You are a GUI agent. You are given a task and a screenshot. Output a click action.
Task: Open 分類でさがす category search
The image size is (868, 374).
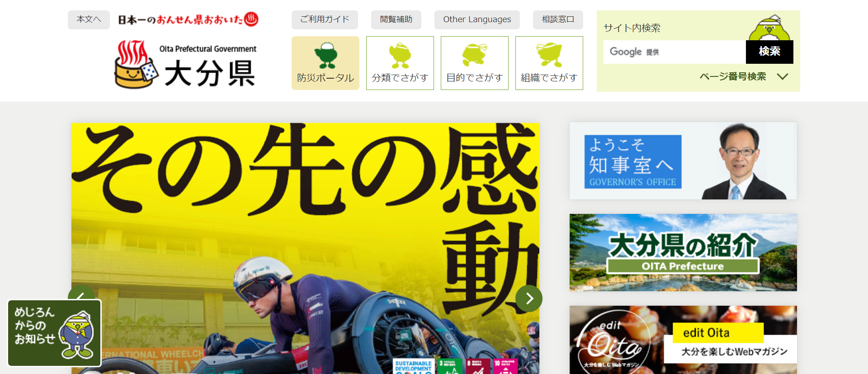click(x=400, y=63)
